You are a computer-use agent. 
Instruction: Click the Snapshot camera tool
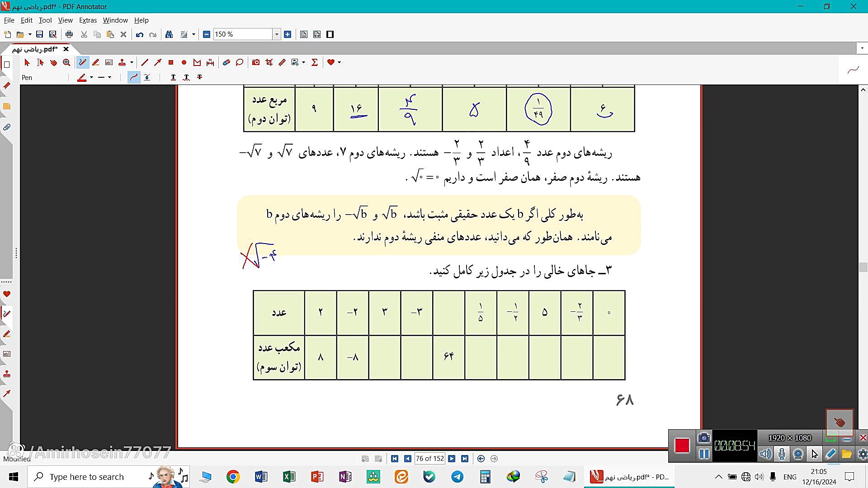pos(256,62)
